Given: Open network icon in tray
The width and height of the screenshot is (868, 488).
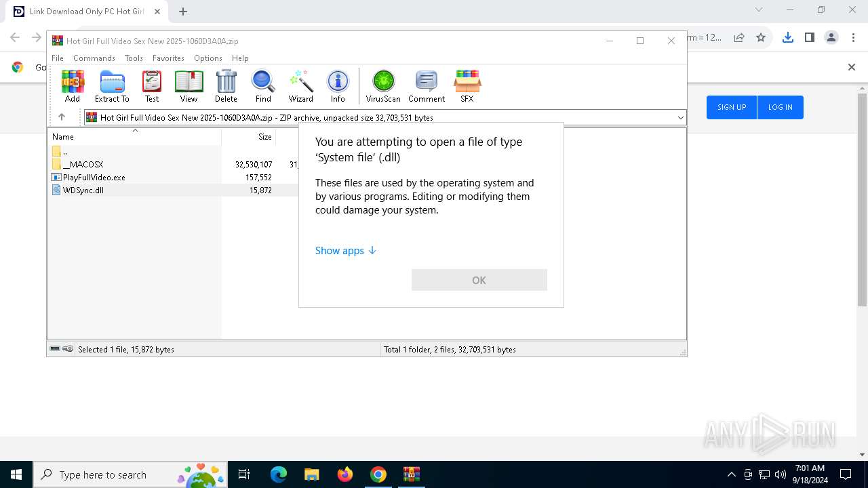Looking at the screenshot, I should [x=764, y=474].
